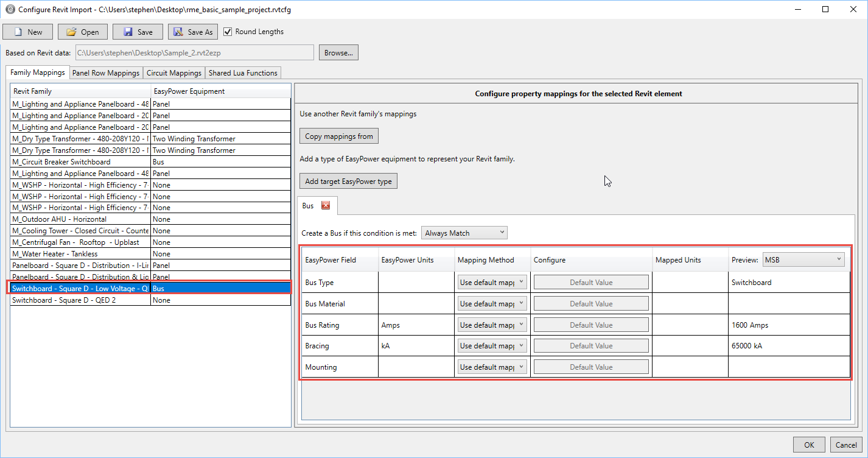This screenshot has width=868, height=458.
Task: Select Switchboard - Square D - QED 2 row
Action: (x=79, y=300)
